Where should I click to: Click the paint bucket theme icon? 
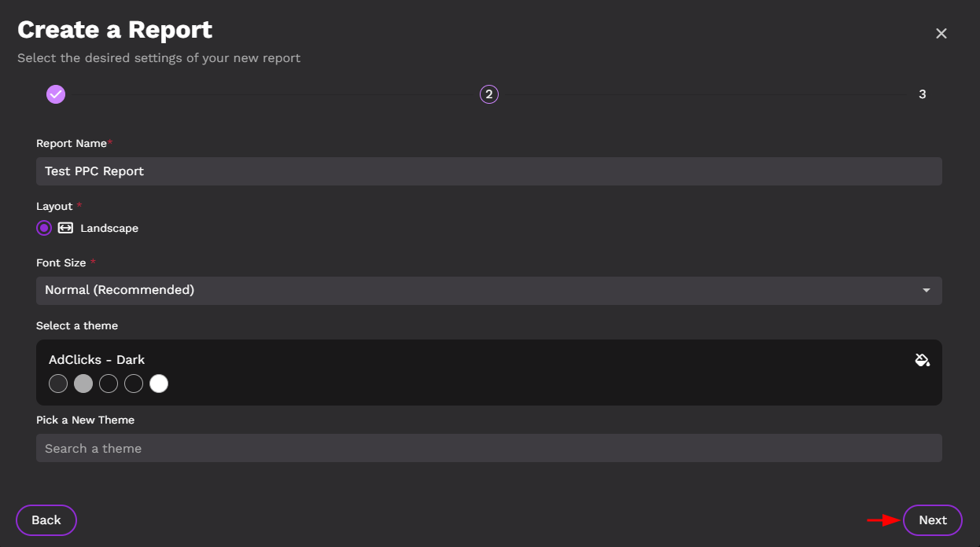923,360
